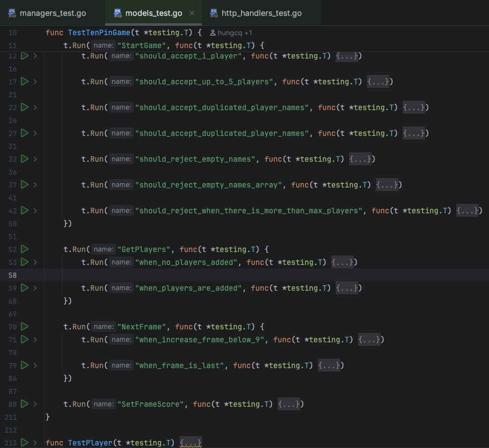Viewport: 489px width, 448px height.
Task: Click line number 10 in the gutter
Action: pos(12,33)
